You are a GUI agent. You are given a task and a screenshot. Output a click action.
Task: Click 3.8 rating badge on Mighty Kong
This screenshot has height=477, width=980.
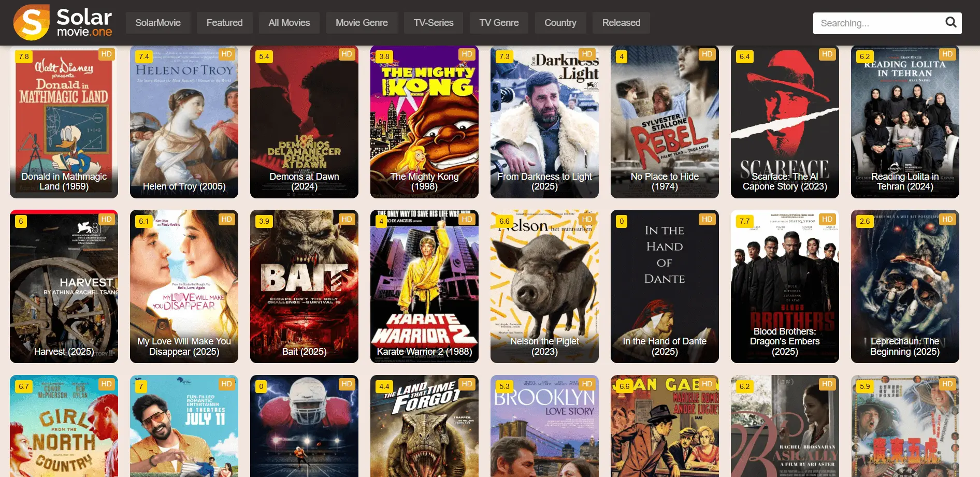[384, 56]
